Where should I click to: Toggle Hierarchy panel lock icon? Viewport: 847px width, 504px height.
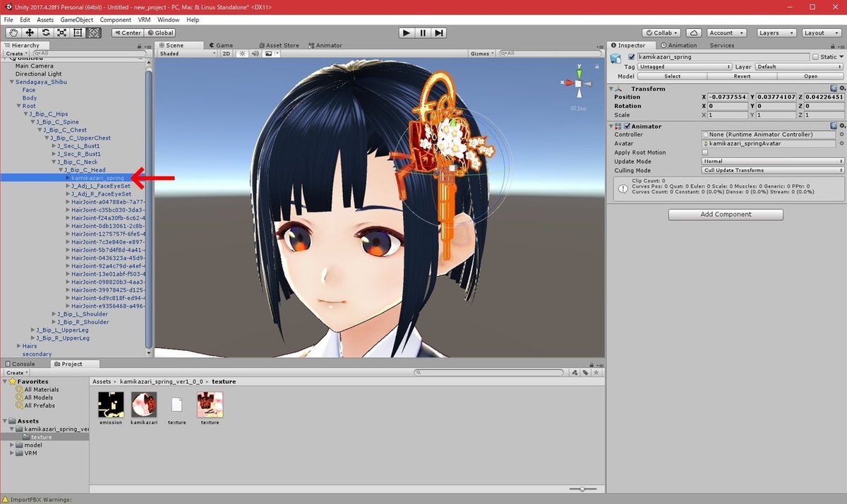[x=139, y=45]
